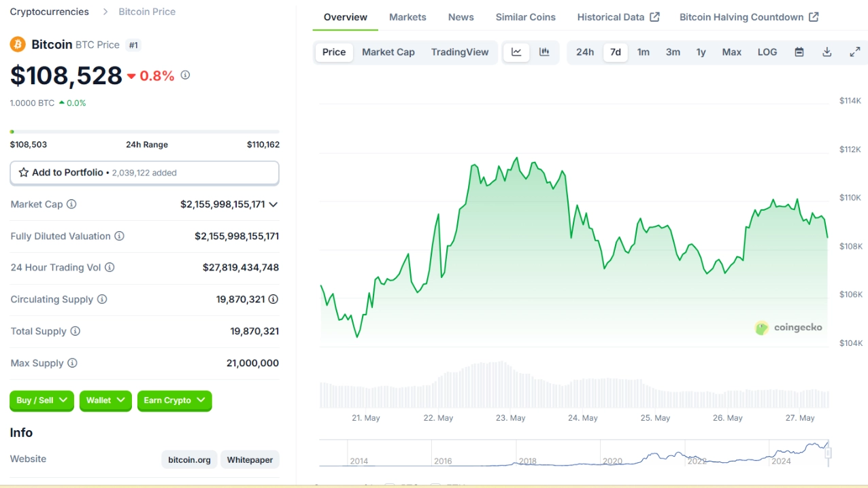Click external link icon on Historical Data
This screenshot has width=868, height=488.
[x=655, y=17]
